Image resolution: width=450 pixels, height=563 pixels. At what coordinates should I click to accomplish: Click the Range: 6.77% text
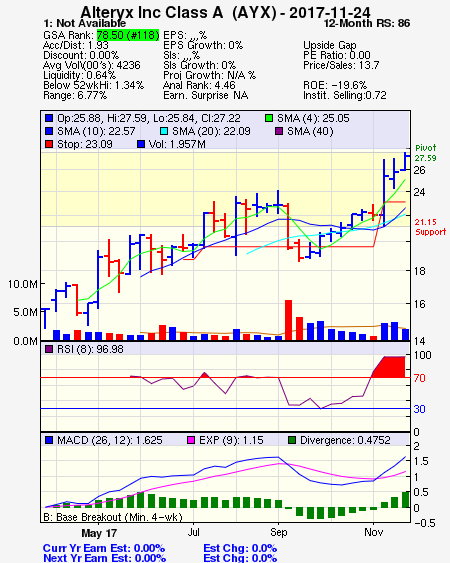click(75, 96)
